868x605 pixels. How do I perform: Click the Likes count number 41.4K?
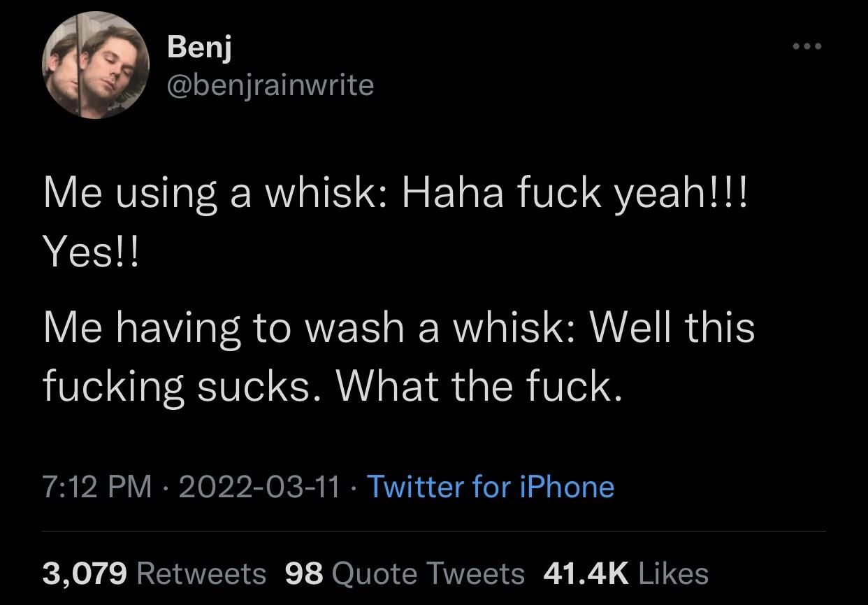click(585, 573)
